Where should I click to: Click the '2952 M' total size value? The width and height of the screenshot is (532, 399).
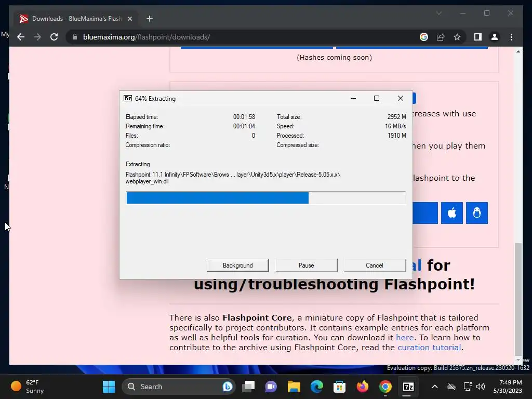pyautogui.click(x=396, y=117)
